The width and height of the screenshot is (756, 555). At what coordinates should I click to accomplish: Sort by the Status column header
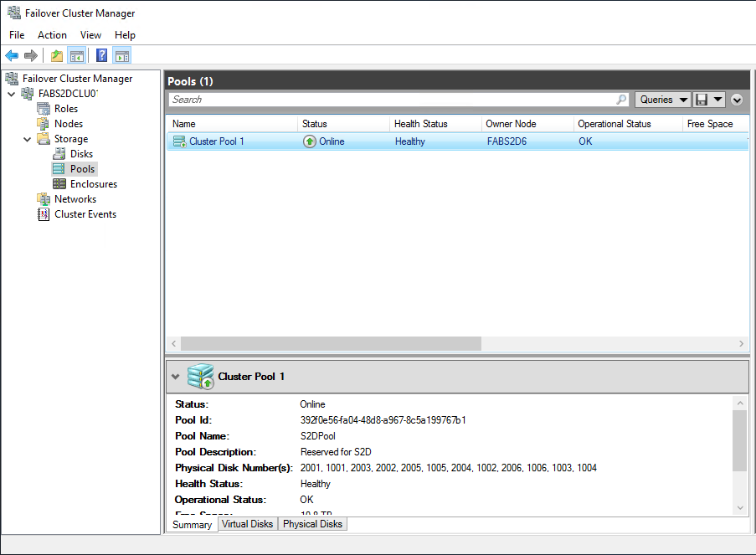[343, 124]
